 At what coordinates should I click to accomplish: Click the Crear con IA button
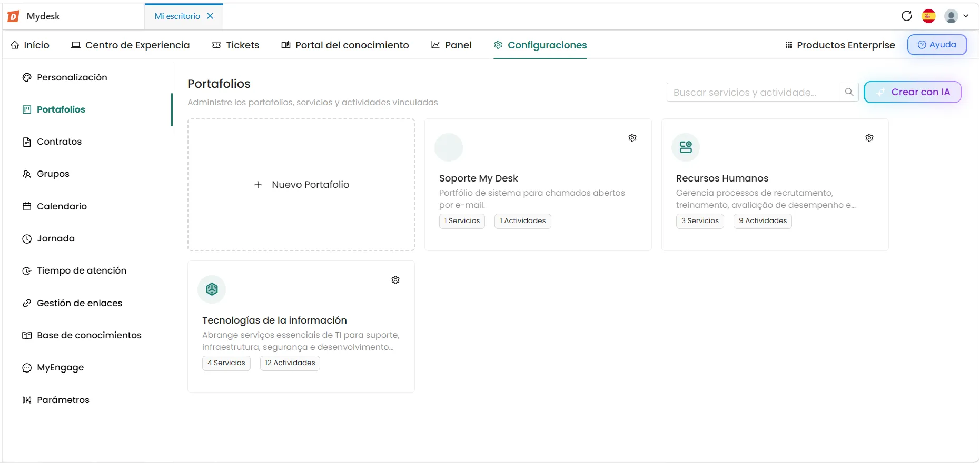pyautogui.click(x=913, y=92)
